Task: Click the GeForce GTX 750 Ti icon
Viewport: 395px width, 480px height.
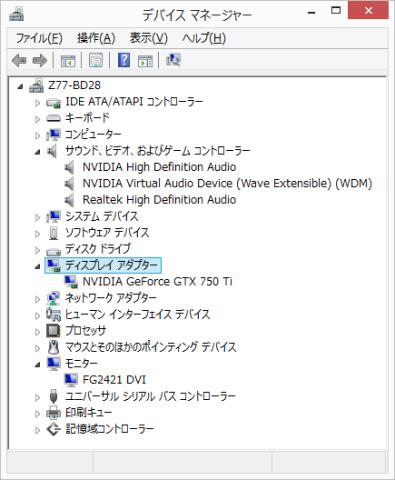Action: coord(71,282)
